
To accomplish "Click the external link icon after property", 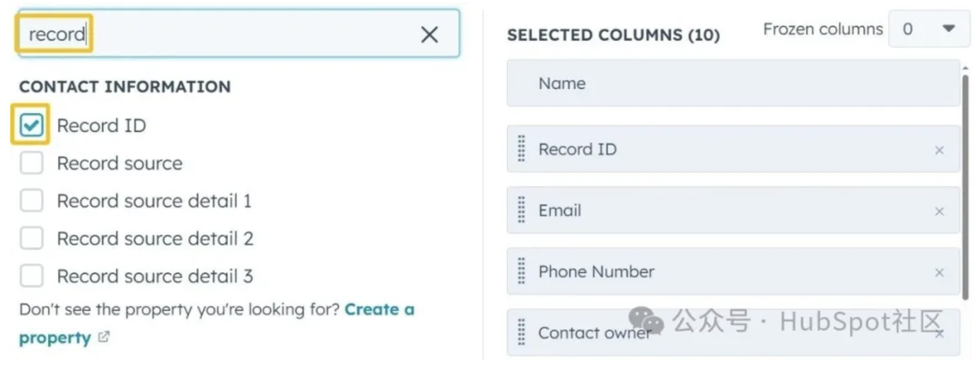I will (104, 337).
